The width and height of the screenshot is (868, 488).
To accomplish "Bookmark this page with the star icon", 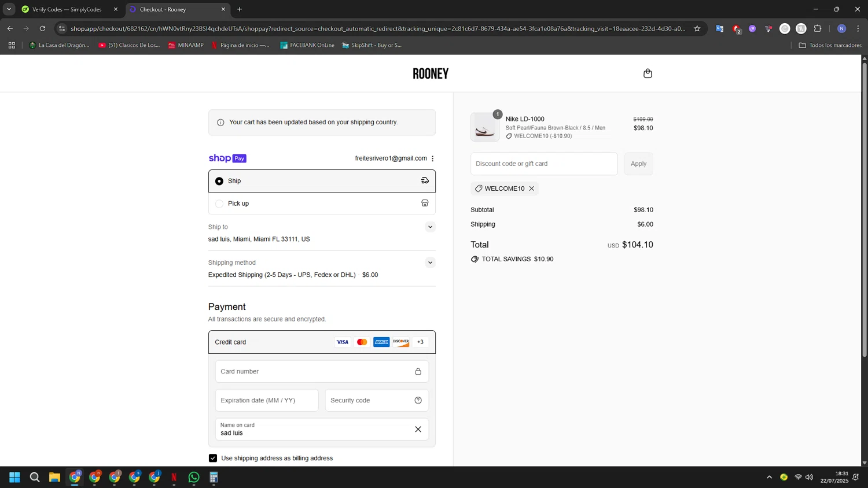I will coord(697,28).
